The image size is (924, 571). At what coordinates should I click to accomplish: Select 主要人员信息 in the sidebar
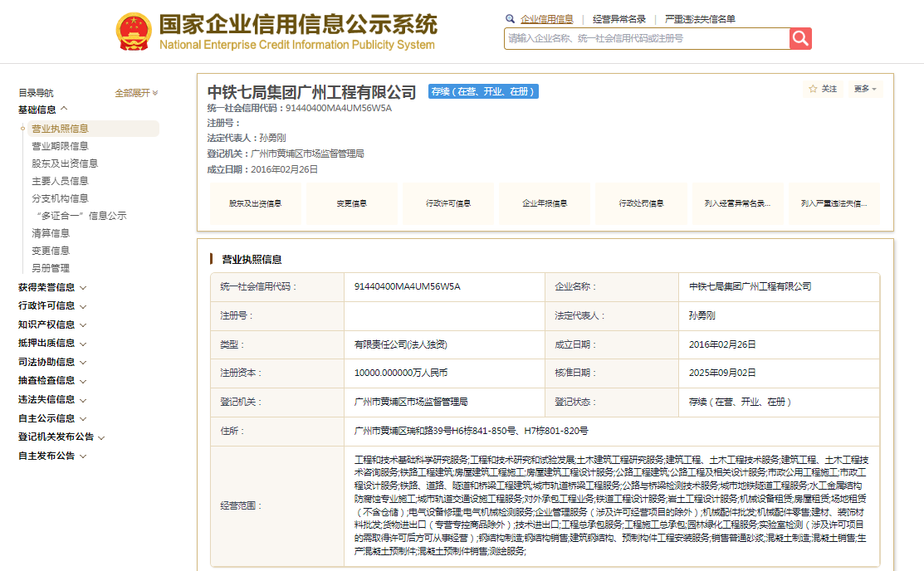coord(60,181)
